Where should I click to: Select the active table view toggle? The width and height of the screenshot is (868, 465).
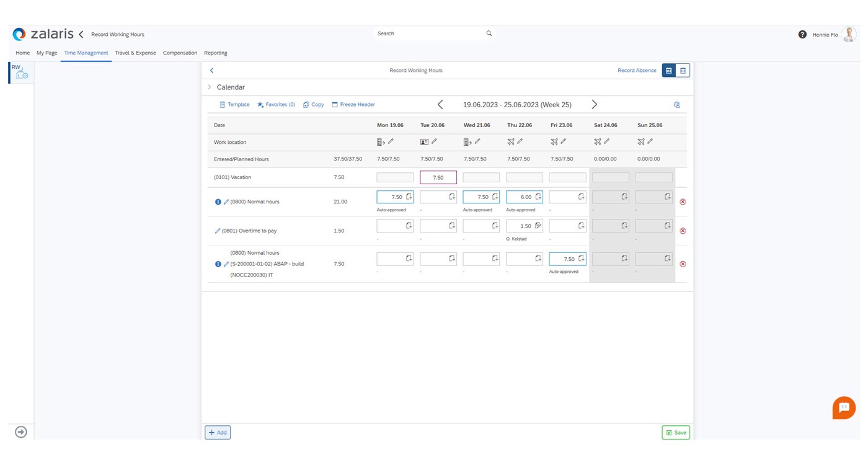[669, 70]
